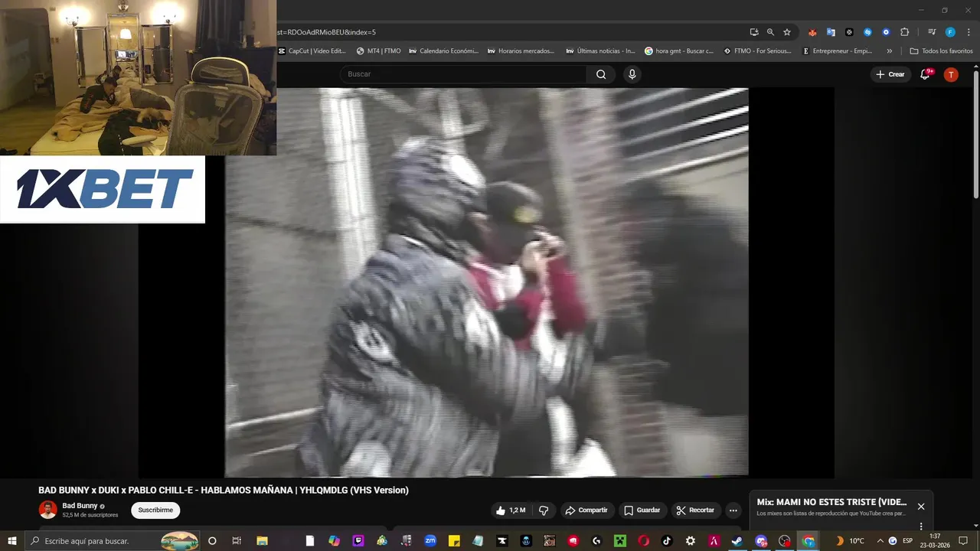Open YouTube notifications bell

925,74
